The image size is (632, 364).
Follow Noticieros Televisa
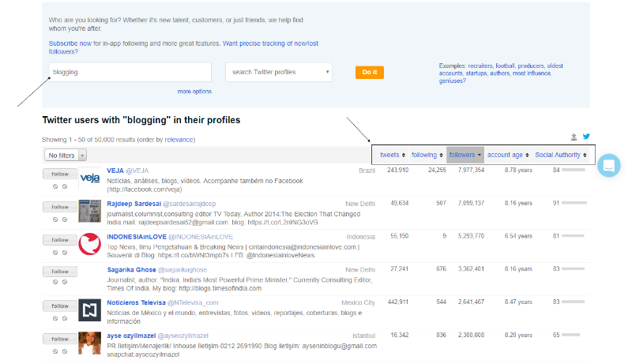click(60, 306)
